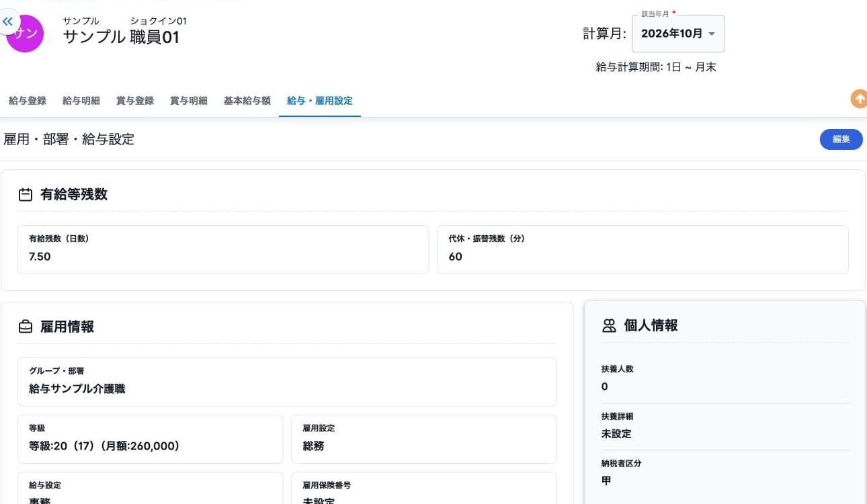The width and height of the screenshot is (867, 504).
Task: Collapse sidebar with double-chevron icon
Action: point(8,22)
